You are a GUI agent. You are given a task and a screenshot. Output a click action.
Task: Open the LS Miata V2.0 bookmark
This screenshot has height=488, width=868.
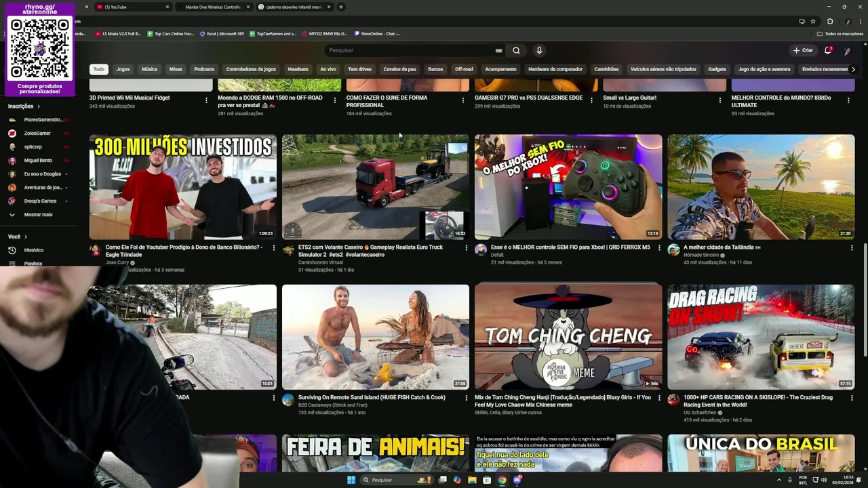pos(118,33)
